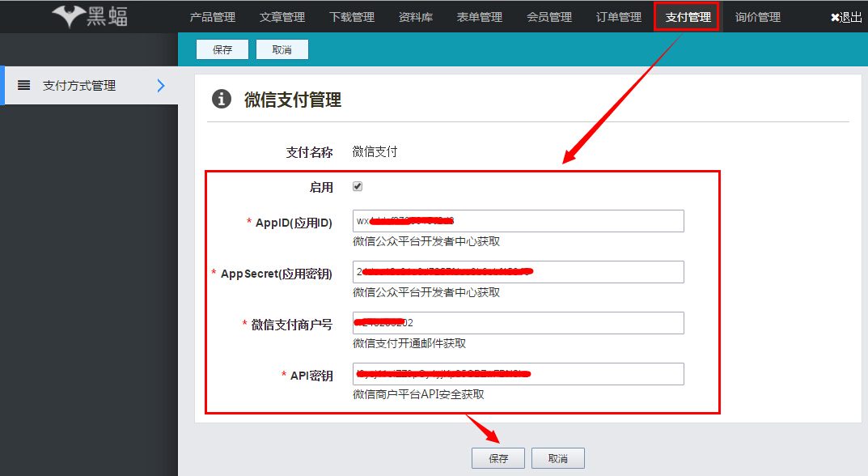Open the 询价管理 menu
868x476 pixels.
[x=757, y=16]
